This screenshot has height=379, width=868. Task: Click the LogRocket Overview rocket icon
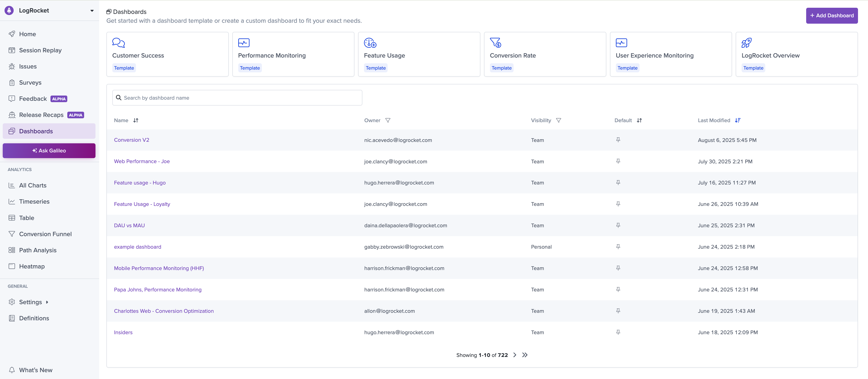pos(746,43)
